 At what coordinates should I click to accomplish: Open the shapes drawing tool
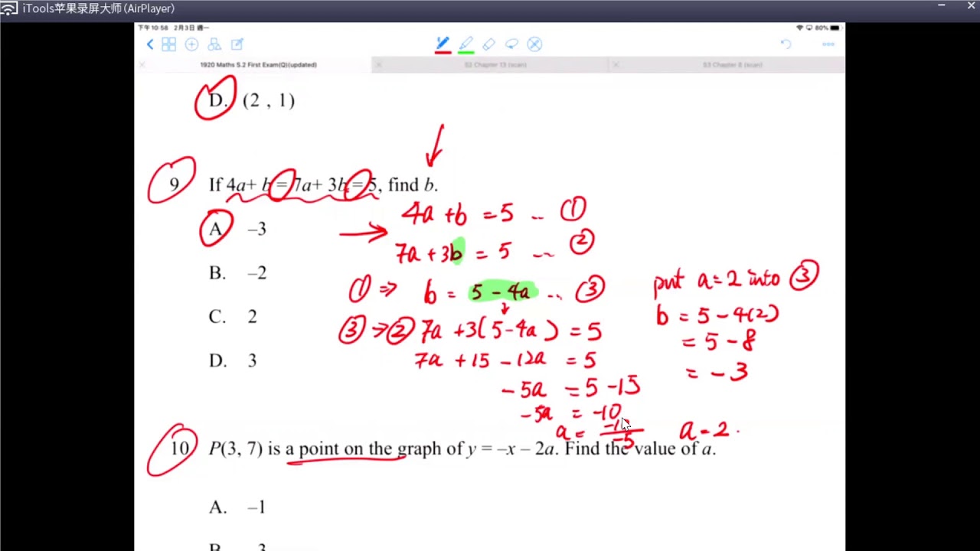click(x=214, y=44)
